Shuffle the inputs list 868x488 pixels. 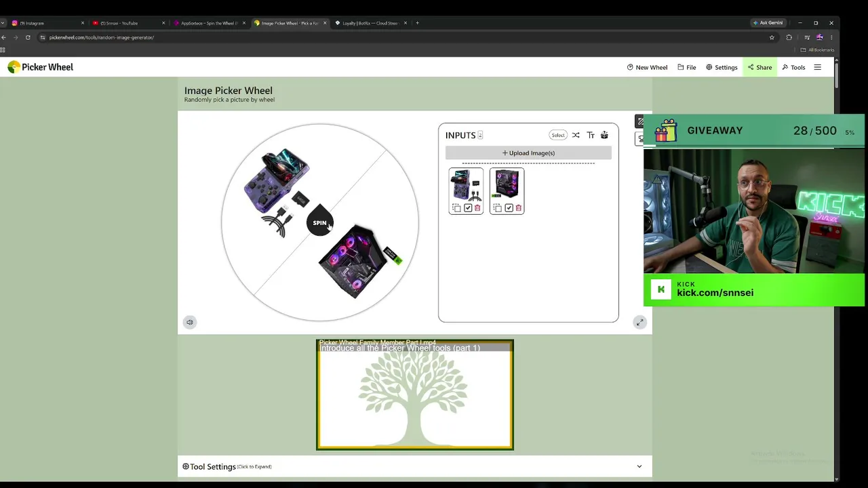[x=576, y=135]
